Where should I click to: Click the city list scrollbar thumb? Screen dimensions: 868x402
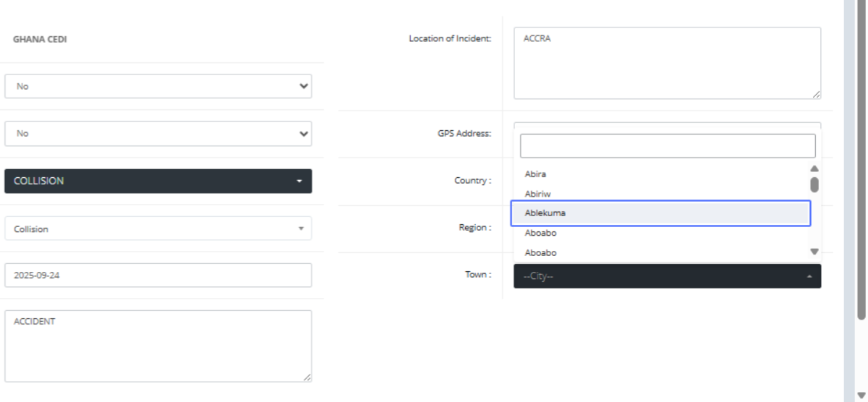[x=814, y=184]
